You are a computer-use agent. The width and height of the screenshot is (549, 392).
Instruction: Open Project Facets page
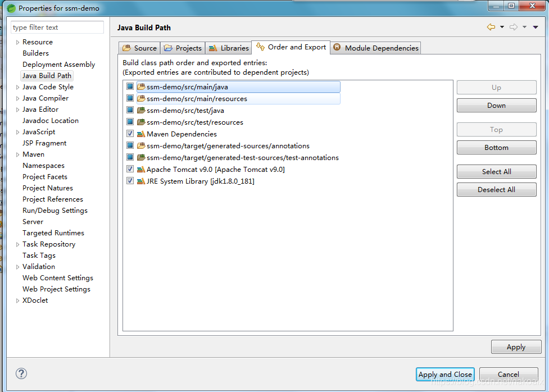[x=45, y=177]
